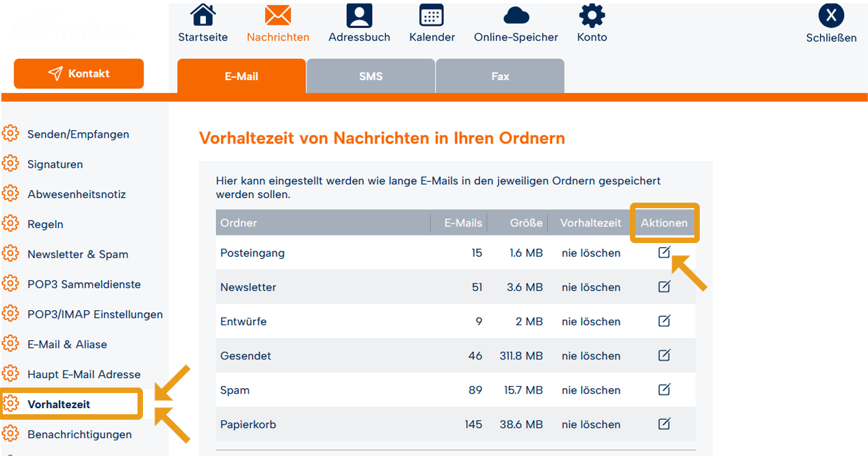Open the Kalender calendar icon
This screenshot has height=456, width=868.
(432, 15)
